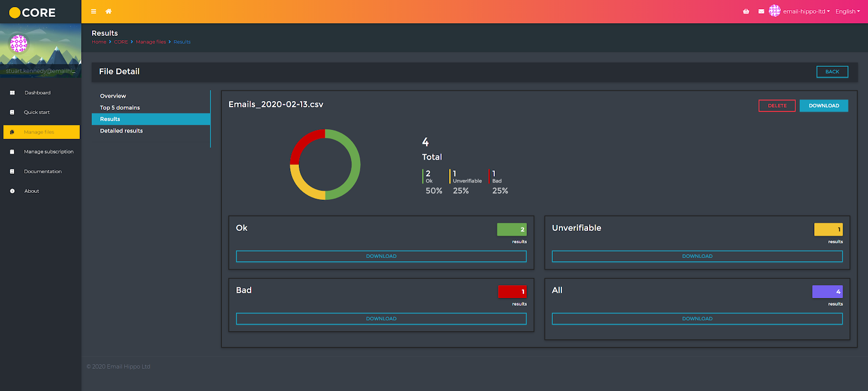
Task: Click the '4 Total' count
Action: click(x=432, y=149)
